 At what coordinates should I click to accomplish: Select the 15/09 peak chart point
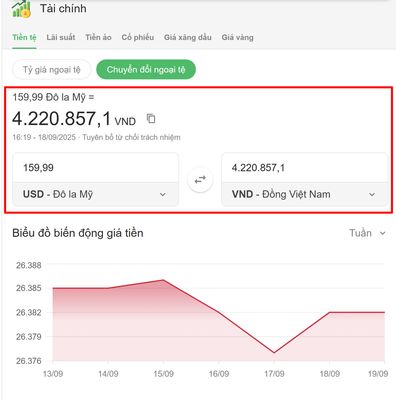coord(163,280)
